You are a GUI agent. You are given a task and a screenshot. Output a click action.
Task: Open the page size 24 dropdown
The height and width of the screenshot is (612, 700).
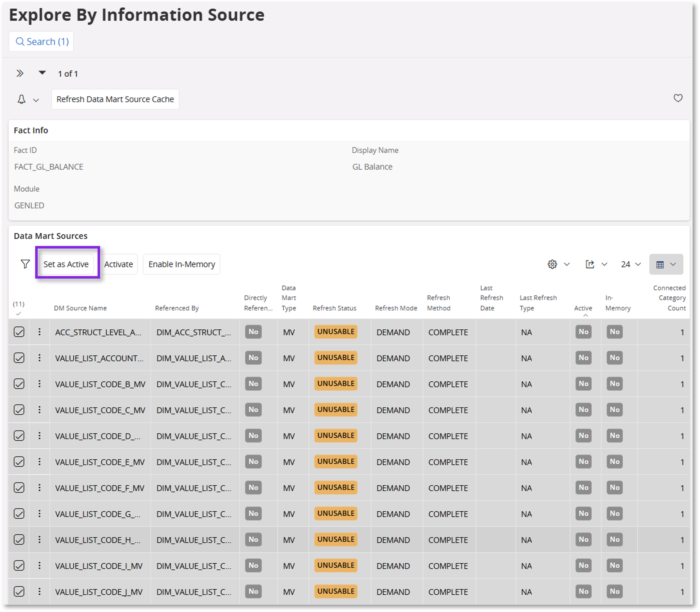[631, 264]
